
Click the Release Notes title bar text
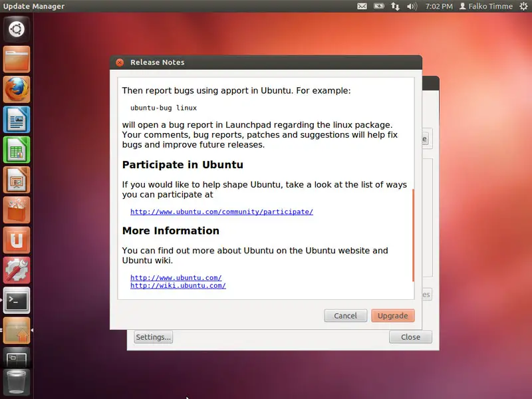coord(158,63)
